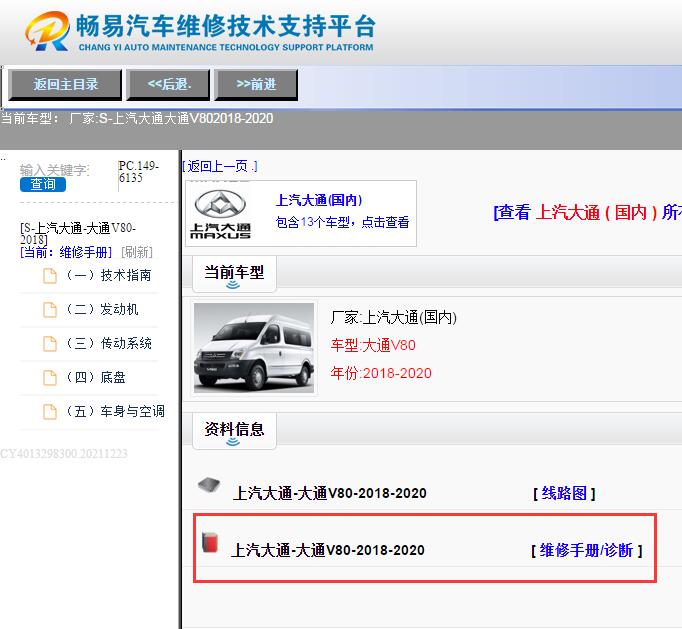Click 包含13个车型，点击查看 link
The image size is (682, 629).
coord(342,222)
